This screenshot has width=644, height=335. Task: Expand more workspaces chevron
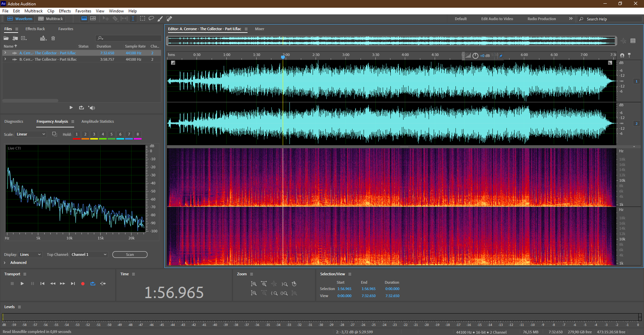pos(571,19)
